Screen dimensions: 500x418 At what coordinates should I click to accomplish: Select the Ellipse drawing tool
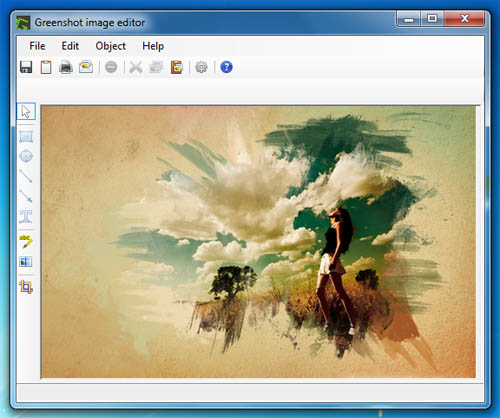pyautogui.click(x=26, y=156)
